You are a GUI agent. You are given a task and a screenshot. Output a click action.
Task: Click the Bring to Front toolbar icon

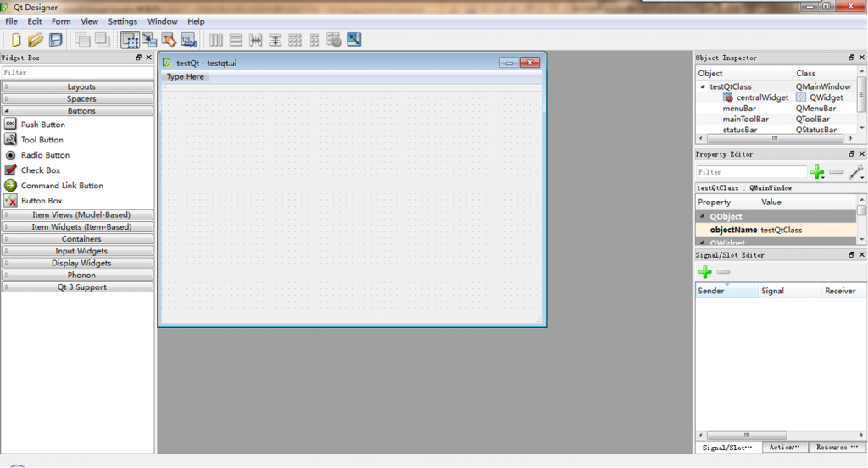(x=102, y=40)
